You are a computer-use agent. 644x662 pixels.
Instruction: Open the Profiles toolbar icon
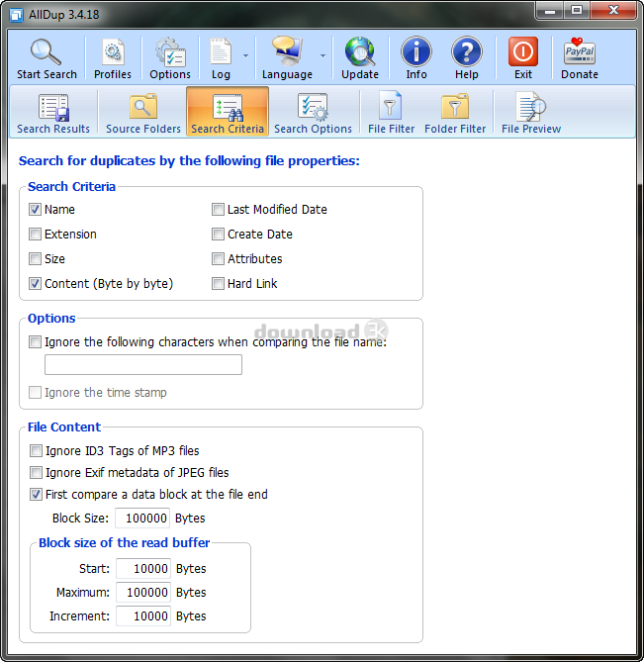coord(113,51)
